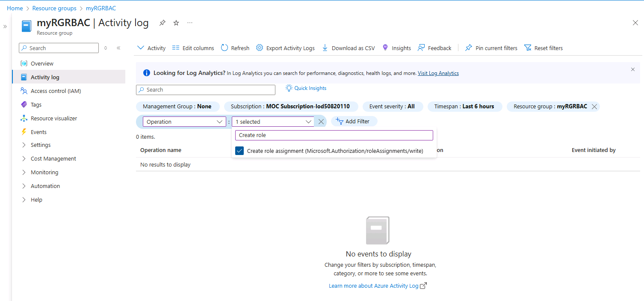Switch to Access control (IAM)
The width and height of the screenshot is (644, 301).
[x=56, y=91]
